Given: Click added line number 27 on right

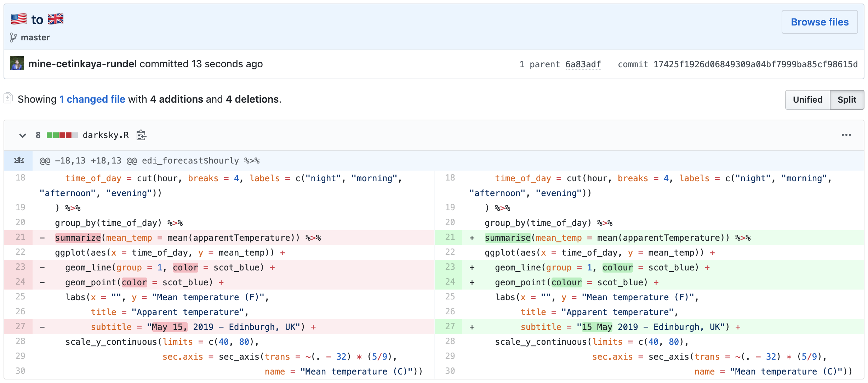Looking at the screenshot, I should click(450, 326).
